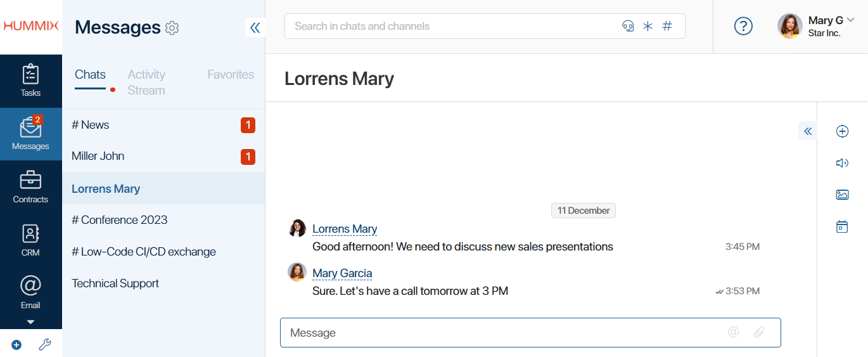Open the Technical Support chat

[x=163, y=283]
